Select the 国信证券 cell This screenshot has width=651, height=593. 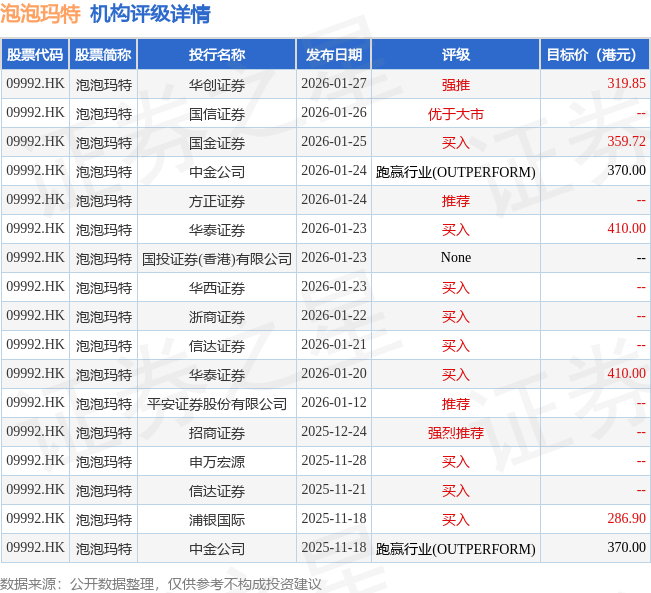(x=217, y=114)
